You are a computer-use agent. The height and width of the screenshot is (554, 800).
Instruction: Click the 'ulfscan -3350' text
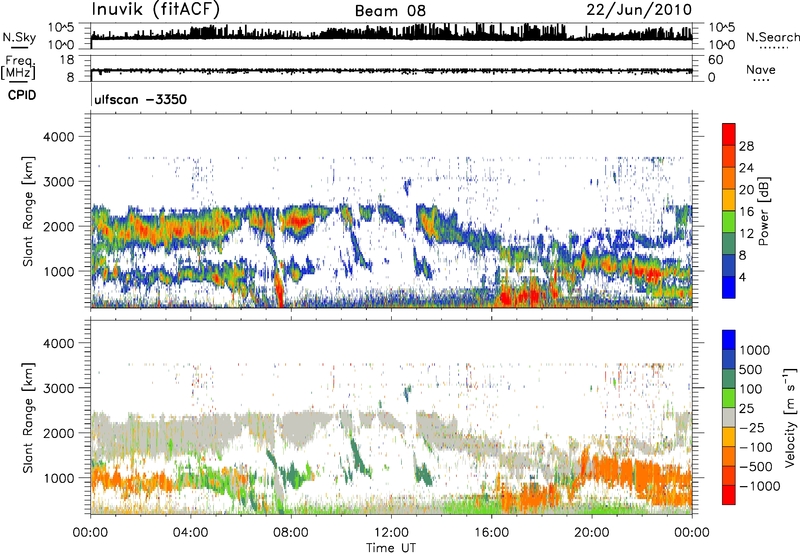coord(140,99)
